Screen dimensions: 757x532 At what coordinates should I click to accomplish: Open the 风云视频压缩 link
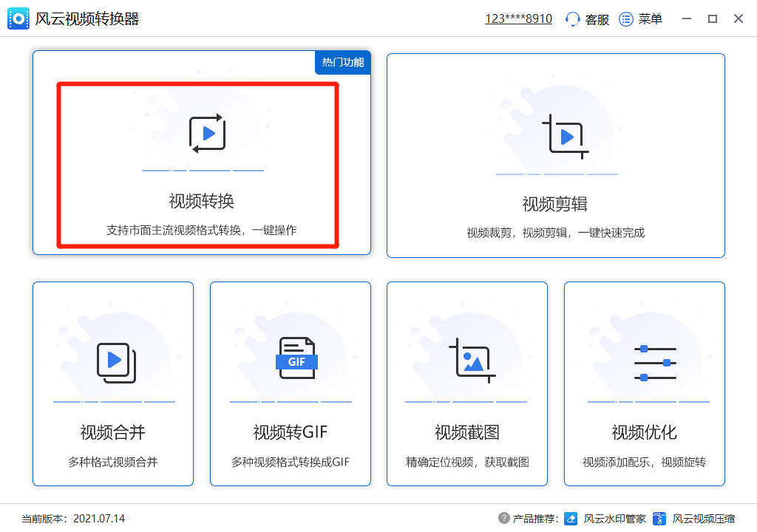click(x=704, y=519)
